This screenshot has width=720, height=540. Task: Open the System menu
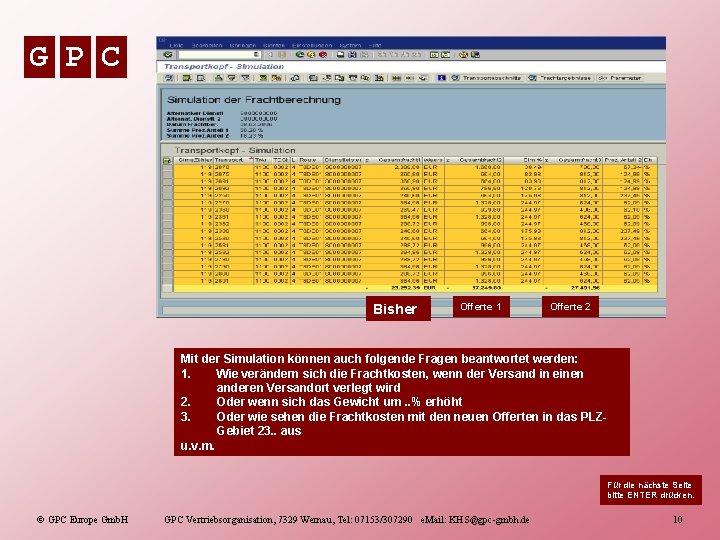pyautogui.click(x=350, y=45)
